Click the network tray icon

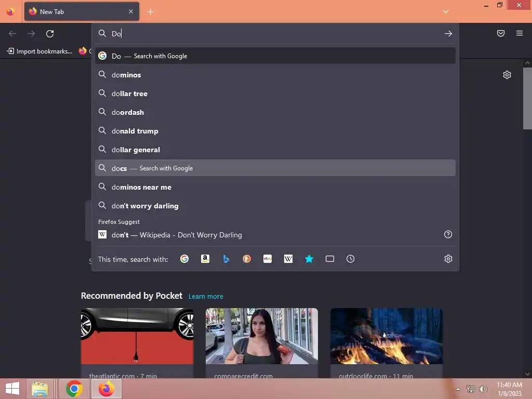coord(471,389)
